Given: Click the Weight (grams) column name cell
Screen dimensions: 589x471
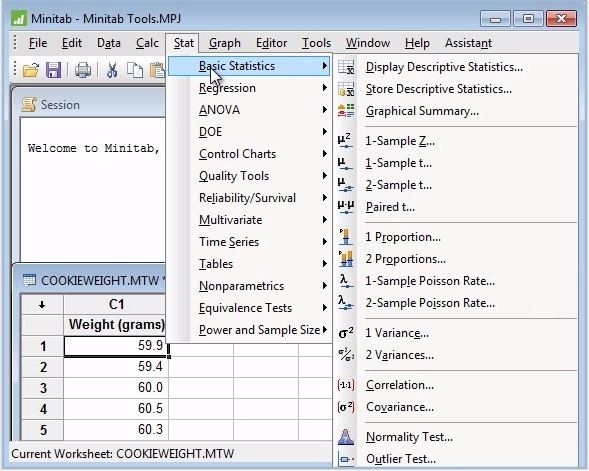Looking at the screenshot, I should click(x=116, y=325).
